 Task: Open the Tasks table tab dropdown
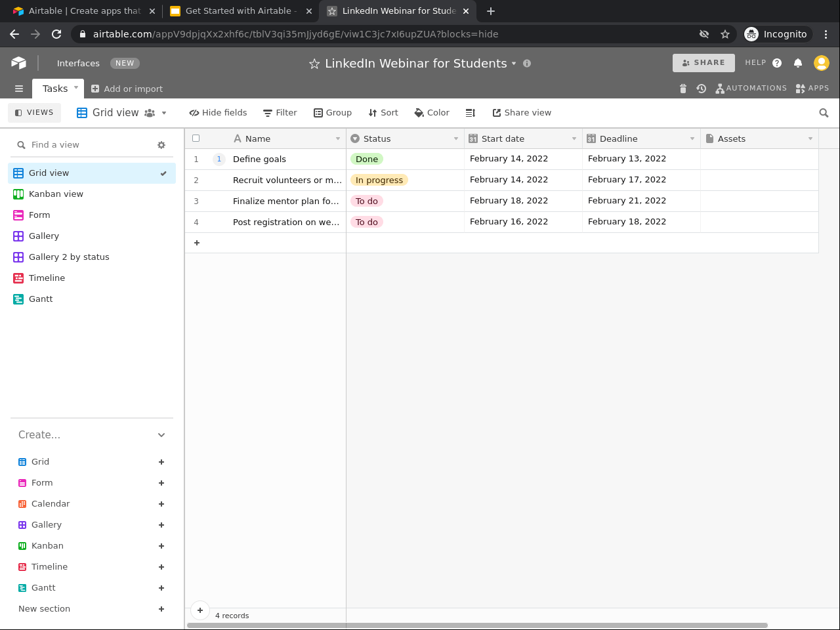[x=76, y=87]
